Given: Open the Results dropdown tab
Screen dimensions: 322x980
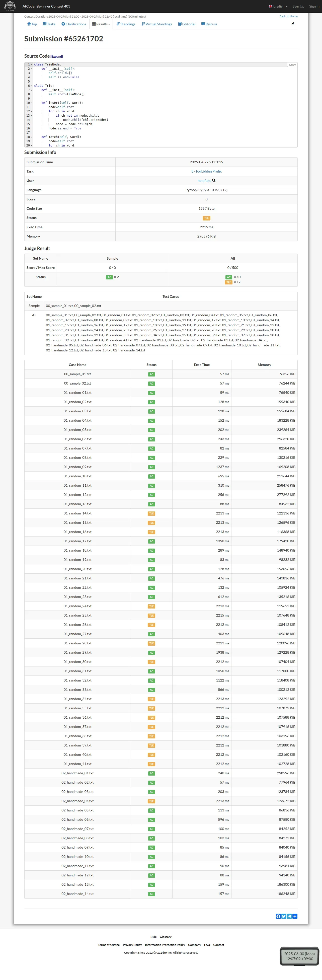Looking at the screenshot, I should 101,24.
